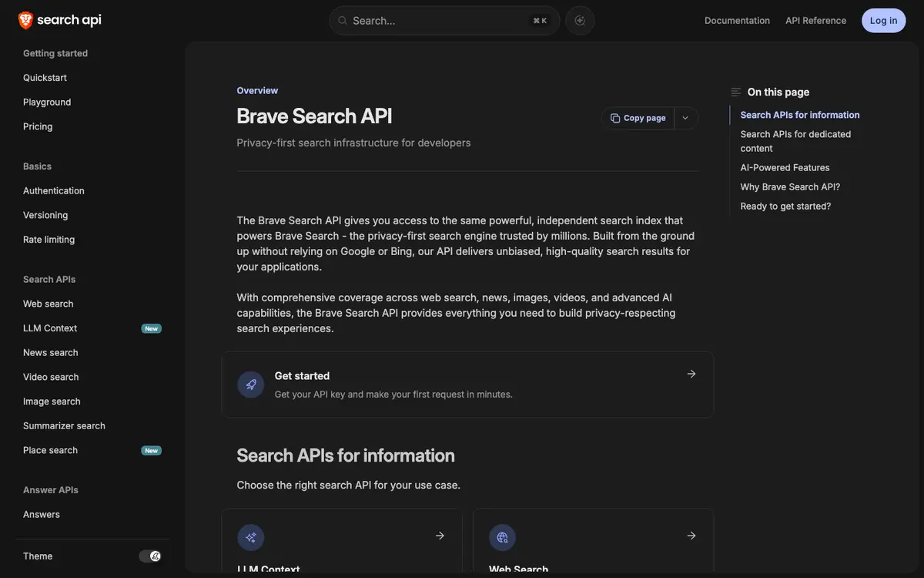
Task: Click the ⌘K shortcut hint
Action: click(x=540, y=21)
